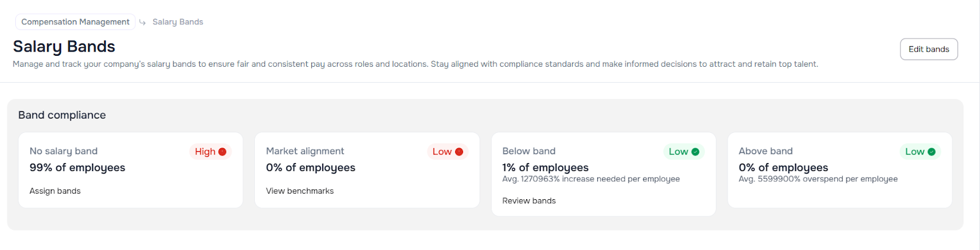
Task: Click the High badge on No salary band
Action: 205,152
